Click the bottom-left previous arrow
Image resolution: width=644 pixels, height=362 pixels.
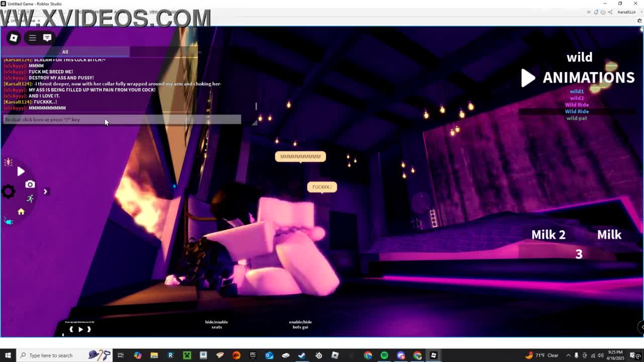pyautogui.click(x=71, y=329)
